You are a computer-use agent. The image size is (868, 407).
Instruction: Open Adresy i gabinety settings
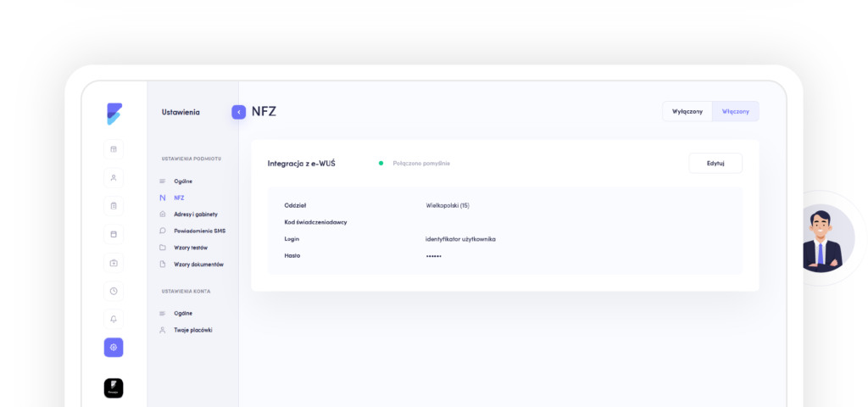pos(189,215)
